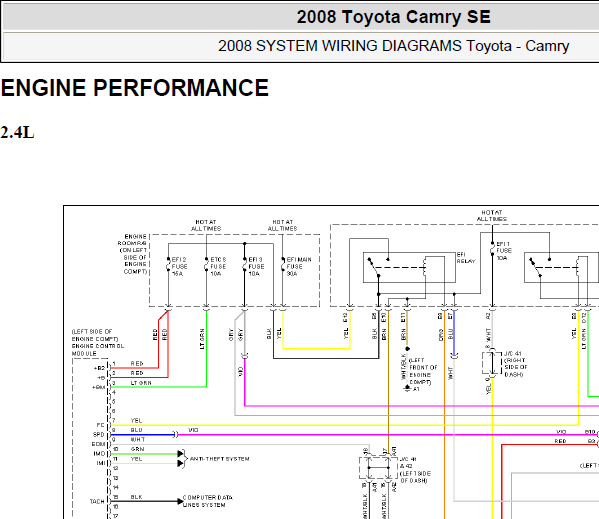Click the EFI 2 fuse 15A symbol
Image resolution: width=599 pixels, height=519 pixels.
tap(168, 264)
